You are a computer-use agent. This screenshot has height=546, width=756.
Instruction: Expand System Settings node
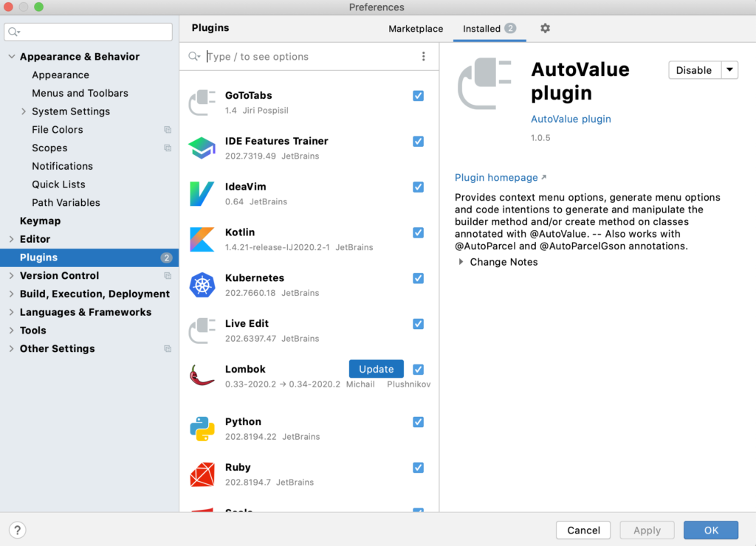coord(24,111)
